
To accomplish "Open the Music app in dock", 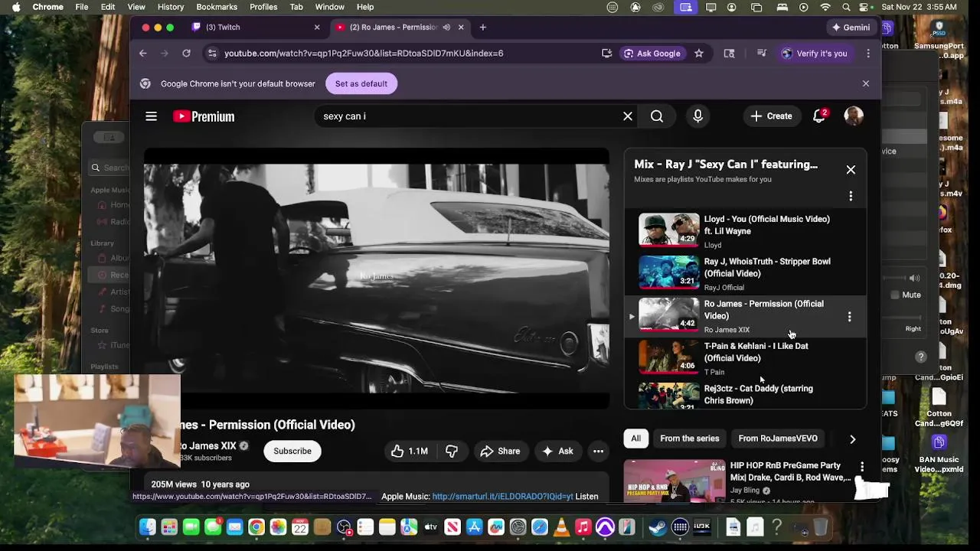I will pos(583,527).
